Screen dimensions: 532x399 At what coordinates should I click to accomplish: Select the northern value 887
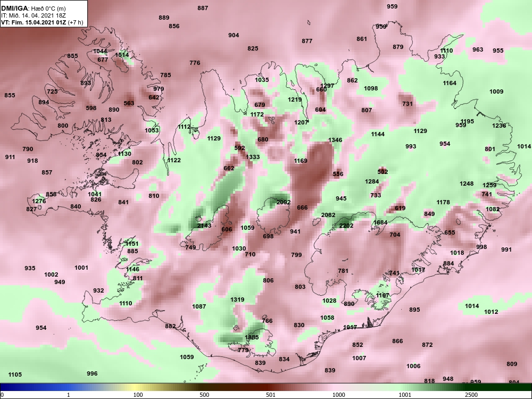click(x=203, y=8)
